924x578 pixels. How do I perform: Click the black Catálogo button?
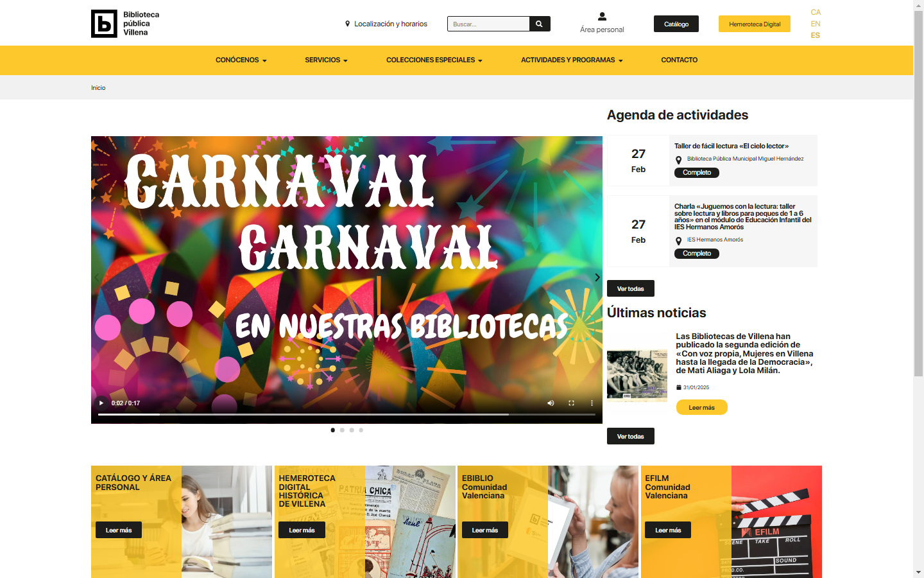pos(676,24)
